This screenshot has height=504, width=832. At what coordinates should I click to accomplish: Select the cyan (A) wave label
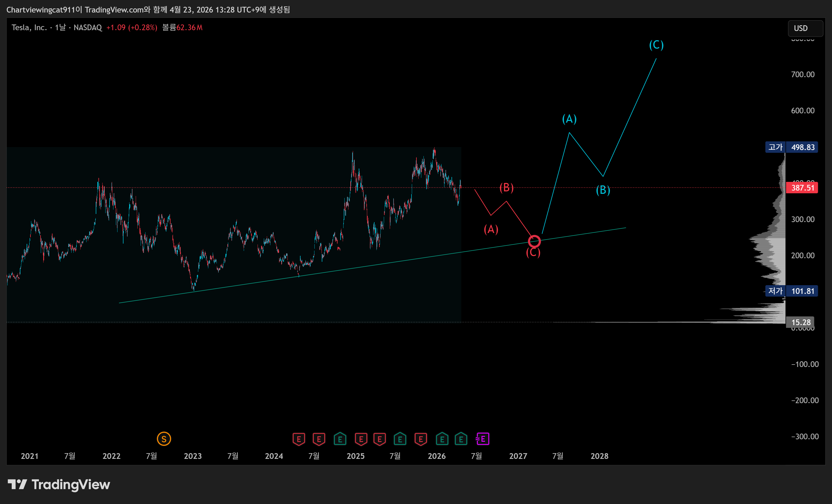569,119
